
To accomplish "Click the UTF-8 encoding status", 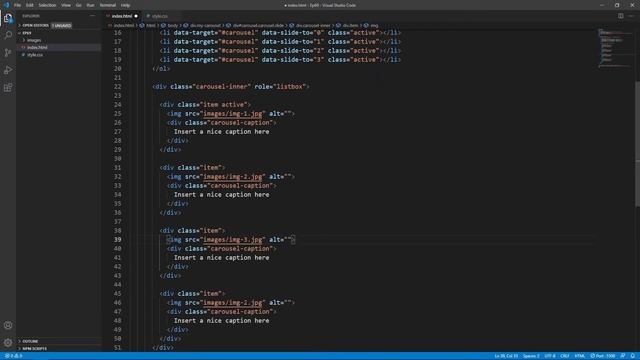I will [x=550, y=356].
